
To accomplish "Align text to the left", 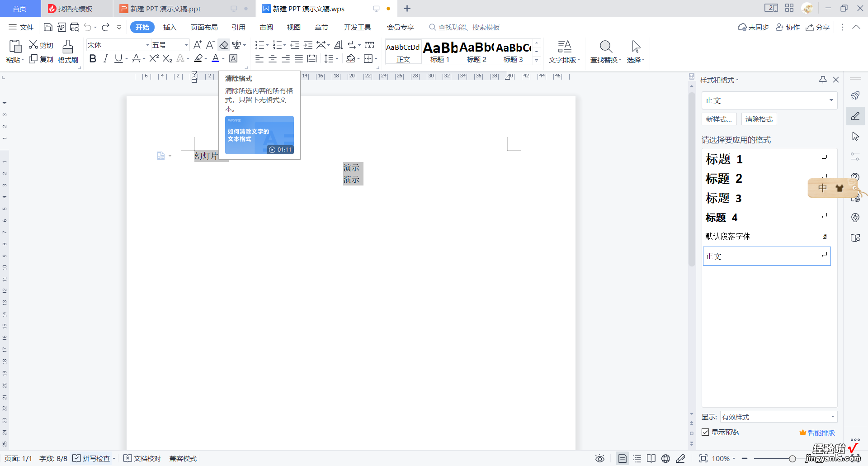I will coord(259,58).
